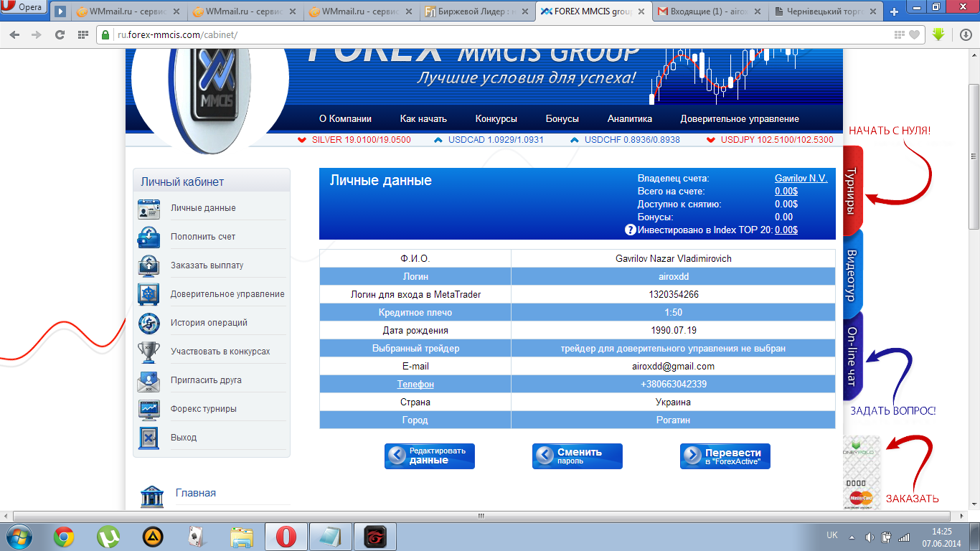Click the Сменить пароль button

pos(578,456)
